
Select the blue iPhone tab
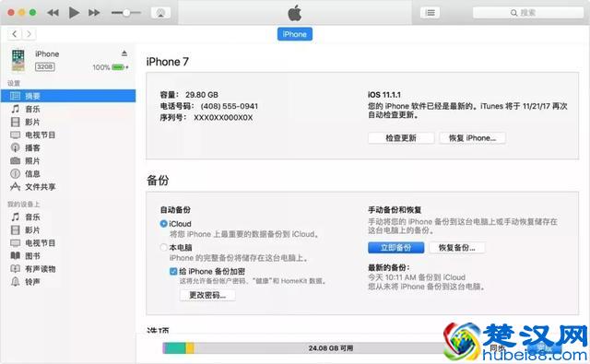tap(295, 34)
